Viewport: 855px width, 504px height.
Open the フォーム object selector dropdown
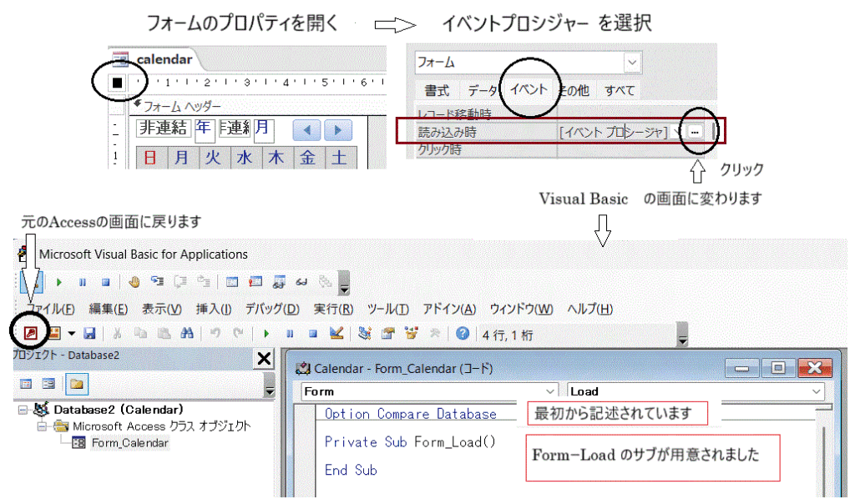pyautogui.click(x=633, y=62)
